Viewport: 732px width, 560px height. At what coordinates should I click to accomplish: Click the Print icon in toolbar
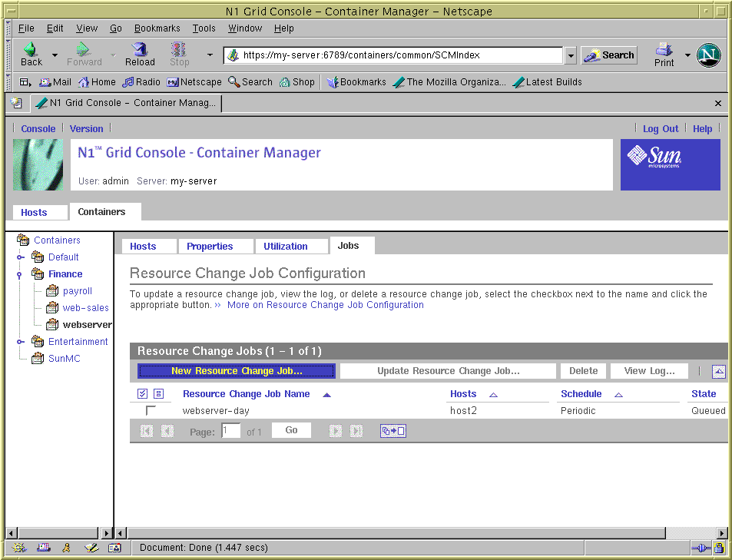click(664, 55)
